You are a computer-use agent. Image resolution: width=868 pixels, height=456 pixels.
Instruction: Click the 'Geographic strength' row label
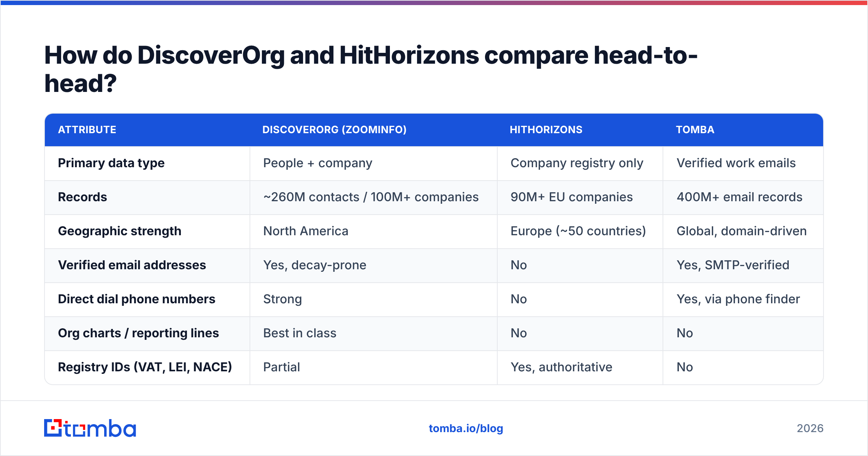(120, 231)
